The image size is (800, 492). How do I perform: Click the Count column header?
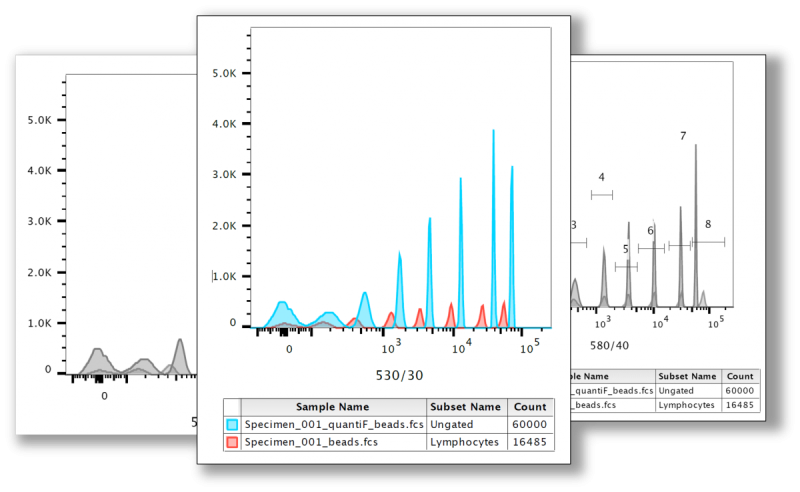click(x=530, y=407)
